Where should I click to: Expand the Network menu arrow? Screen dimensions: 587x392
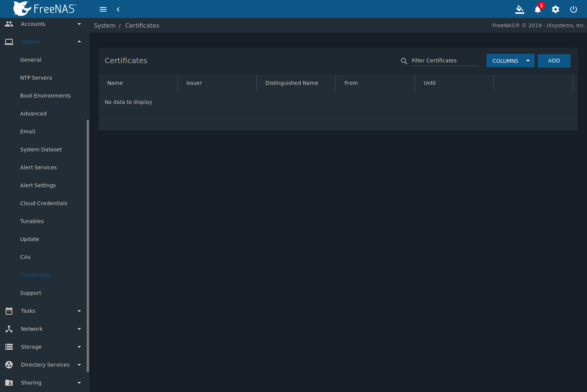79,329
